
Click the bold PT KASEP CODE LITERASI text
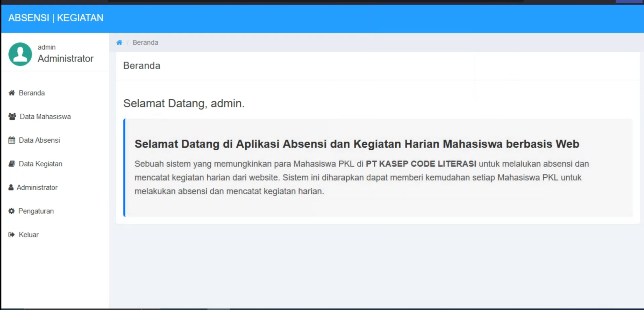[x=421, y=164]
